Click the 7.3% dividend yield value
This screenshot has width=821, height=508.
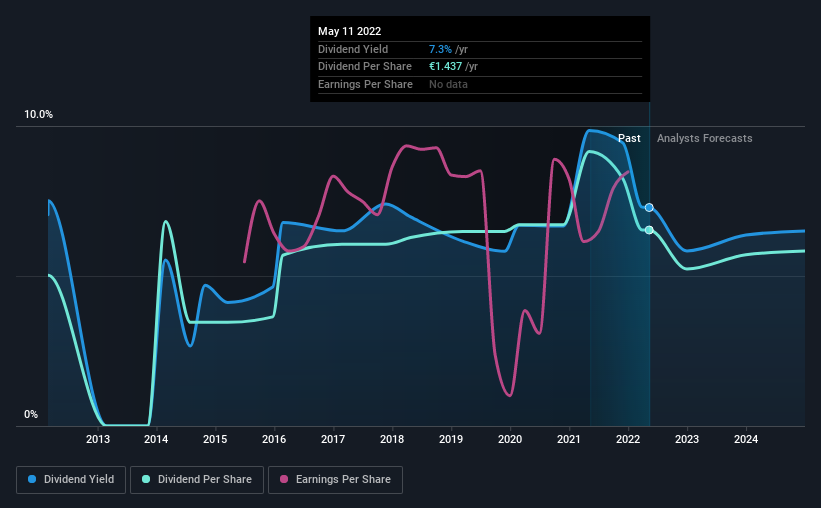tap(440, 49)
